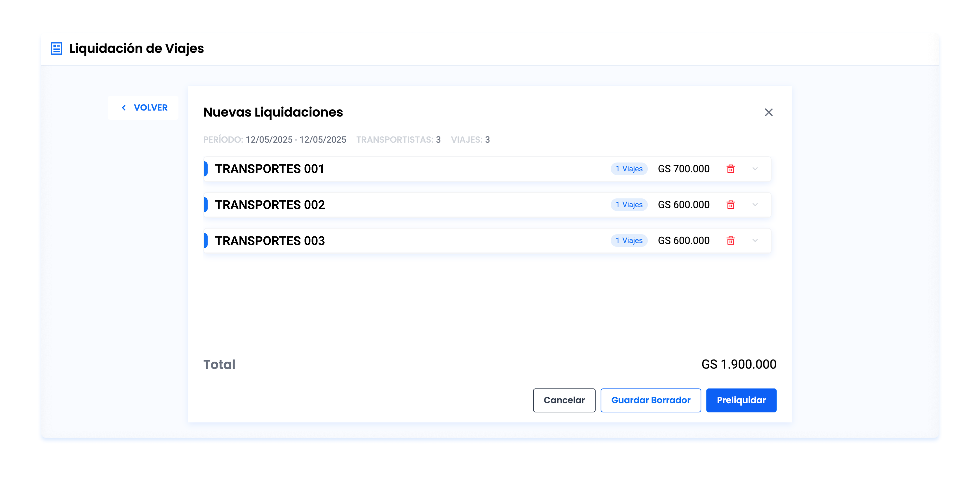
Task: Close the Nuevas Liquidaciones panel with X
Action: tap(769, 112)
